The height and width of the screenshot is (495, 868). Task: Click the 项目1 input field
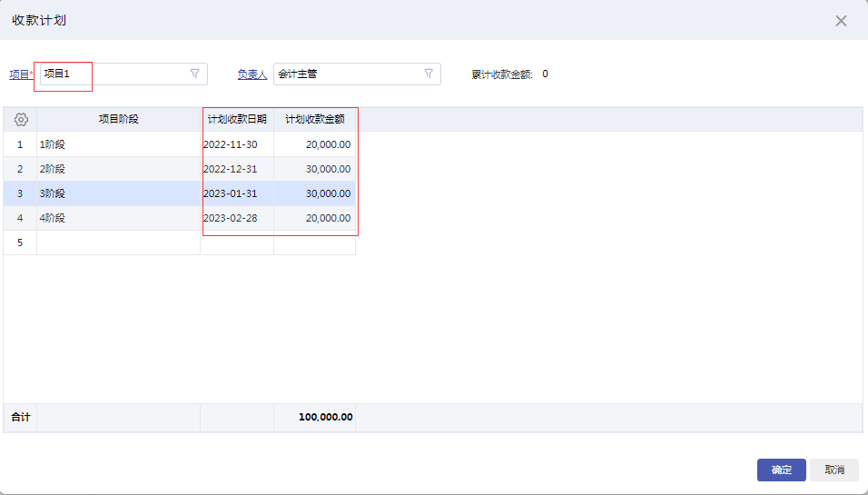(113, 74)
